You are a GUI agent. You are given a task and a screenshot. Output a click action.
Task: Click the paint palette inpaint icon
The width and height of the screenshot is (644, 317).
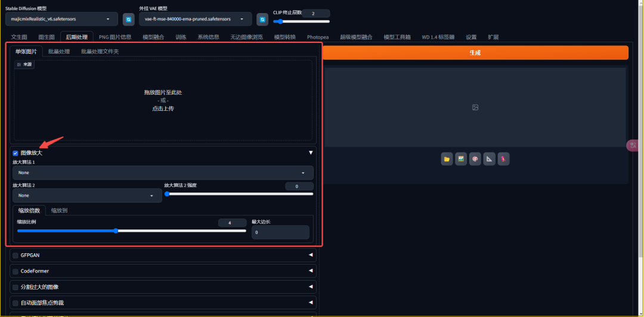coord(475,159)
